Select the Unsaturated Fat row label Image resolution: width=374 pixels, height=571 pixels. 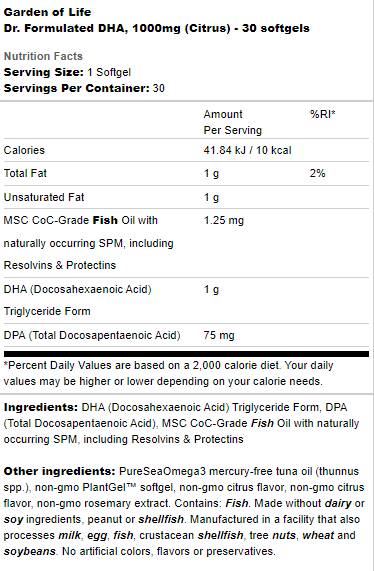44,197
